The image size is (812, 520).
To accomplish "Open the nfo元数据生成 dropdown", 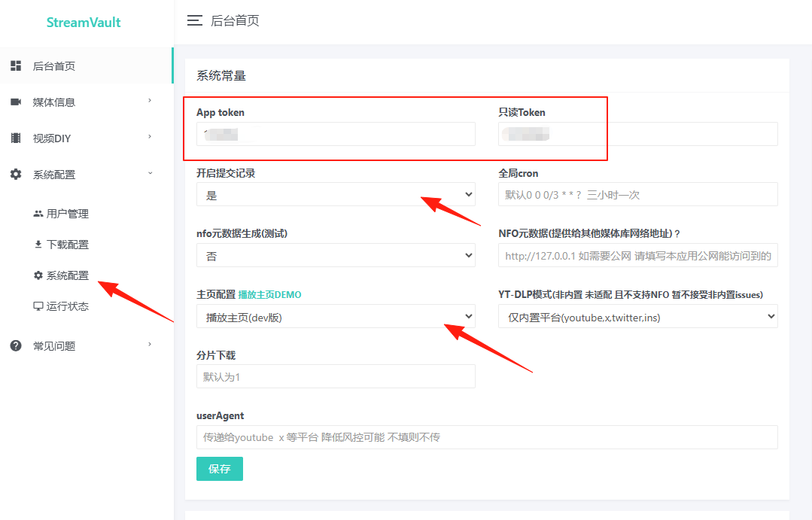I will click(336, 255).
